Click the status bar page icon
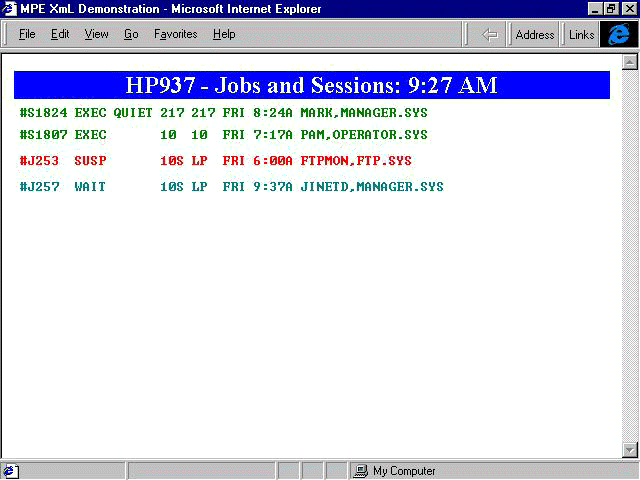Image resolution: width=640 pixels, height=480 pixels. [10, 471]
